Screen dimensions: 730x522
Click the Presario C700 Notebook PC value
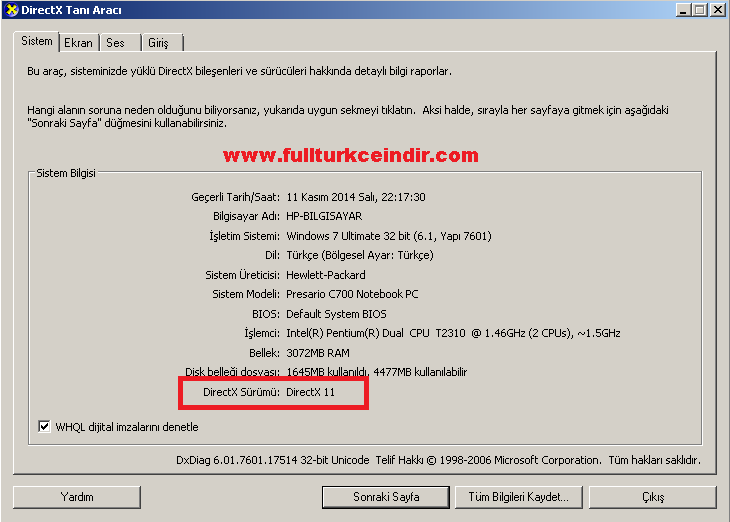352,294
